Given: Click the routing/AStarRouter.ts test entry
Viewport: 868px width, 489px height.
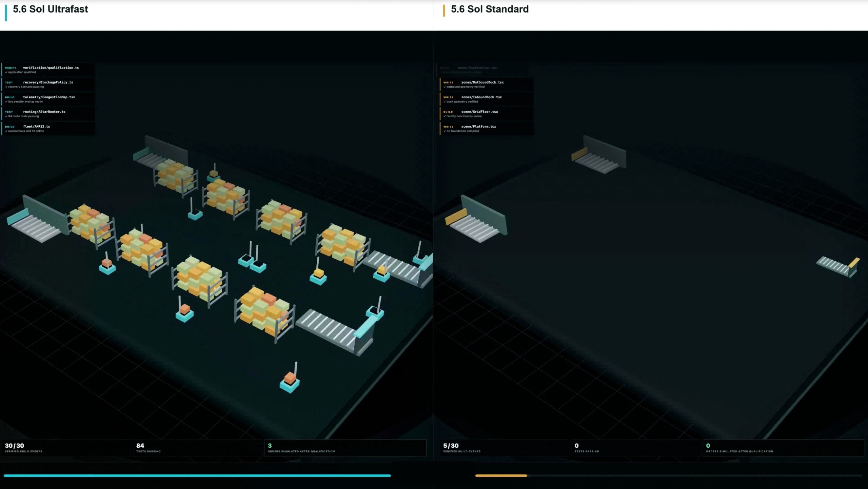Looking at the screenshot, I should pyautogui.click(x=48, y=114).
